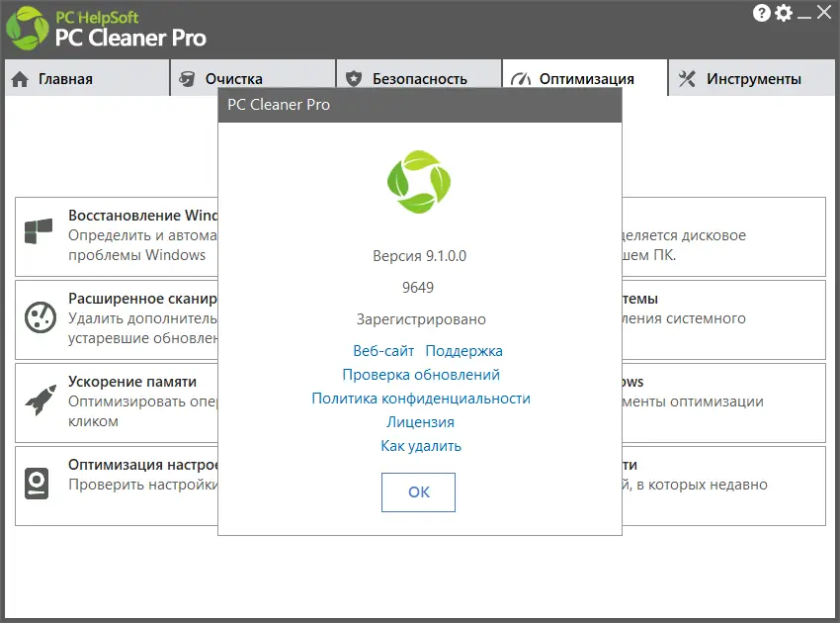Click the PC Cleaner Pro leaf logo in header

coord(27,29)
